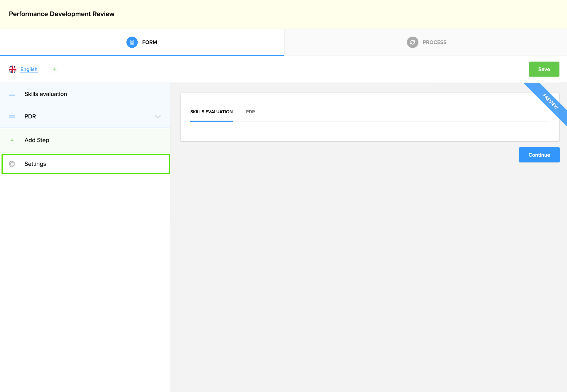
Task: Click the drag handle beside Skills evaluation
Action: pyautogui.click(x=12, y=94)
